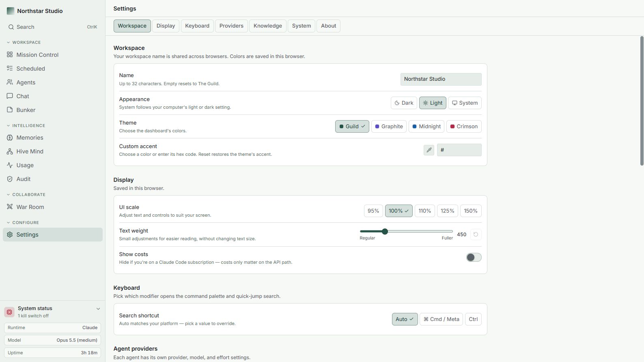Open the Knowledge settings tab
The width and height of the screenshot is (644, 362).
[x=268, y=26]
